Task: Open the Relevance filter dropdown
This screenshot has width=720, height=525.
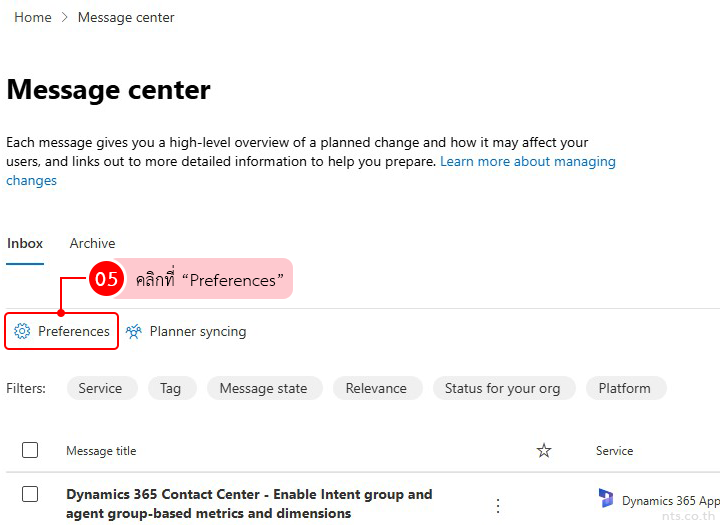Action: [x=376, y=388]
